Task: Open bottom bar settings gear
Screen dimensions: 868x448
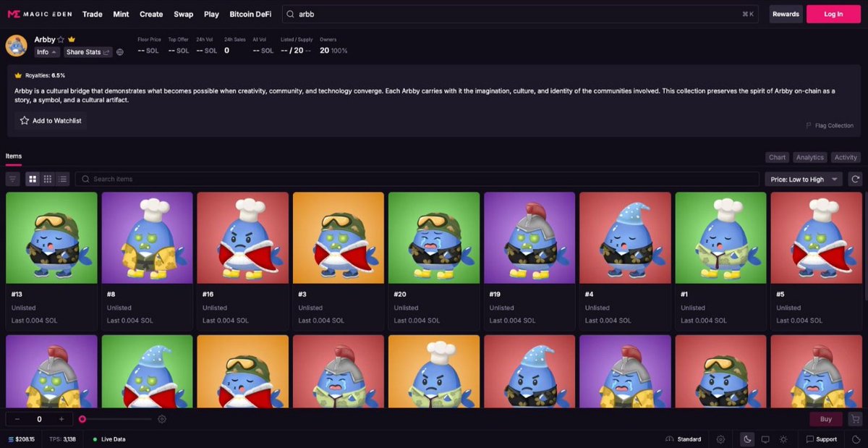Action: 720,439
